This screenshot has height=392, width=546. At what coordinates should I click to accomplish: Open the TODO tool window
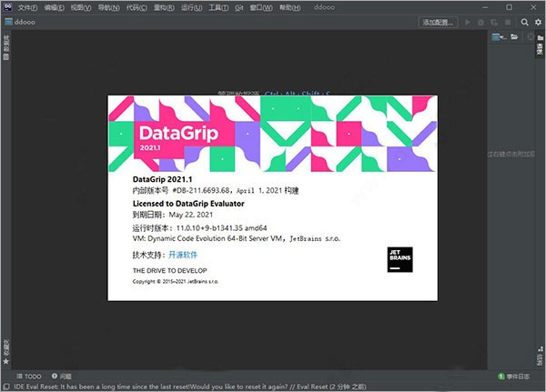(29, 377)
